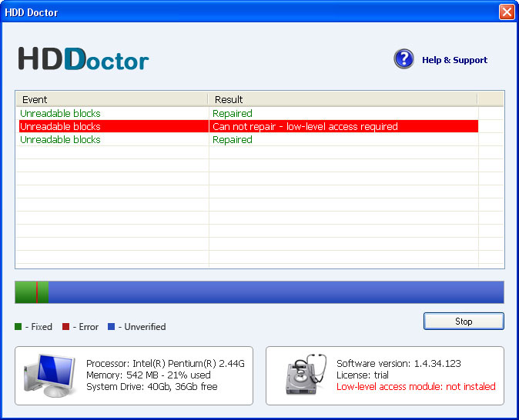Select the red Unreadable blocks error row
519x420 pixels.
coord(248,126)
